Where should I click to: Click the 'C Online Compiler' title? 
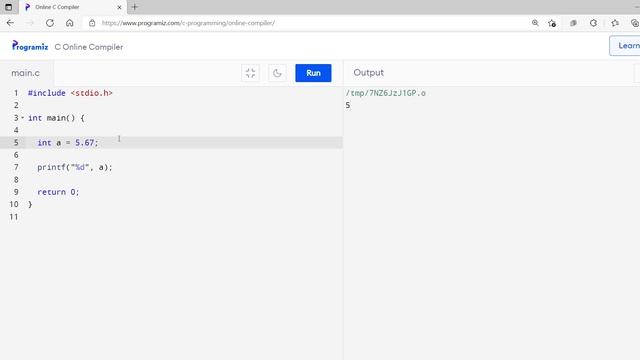89,47
